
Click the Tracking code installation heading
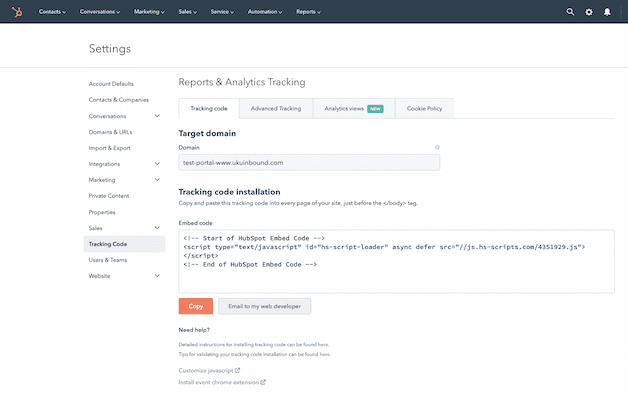[229, 192]
